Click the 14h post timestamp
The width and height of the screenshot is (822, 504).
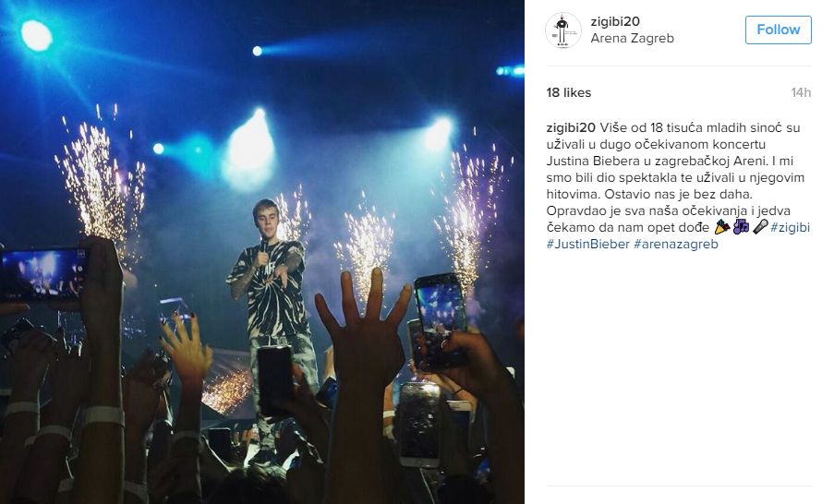801,92
